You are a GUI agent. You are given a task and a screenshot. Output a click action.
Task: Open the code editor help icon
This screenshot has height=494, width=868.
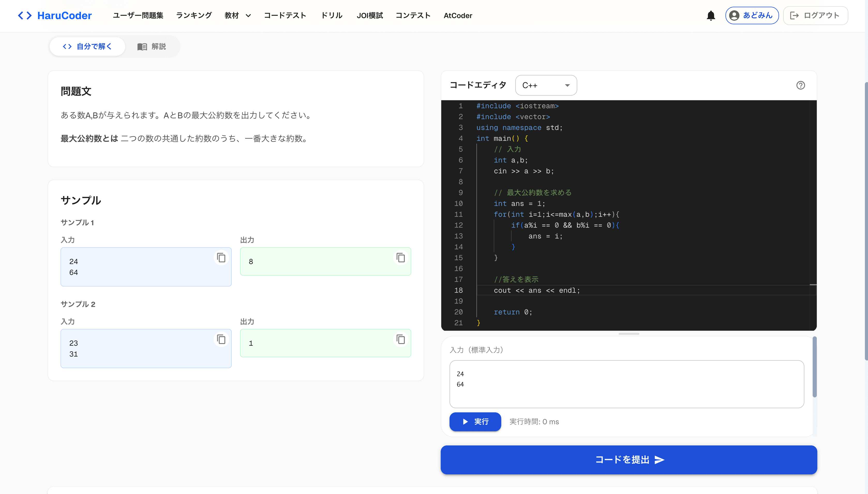[x=800, y=85]
